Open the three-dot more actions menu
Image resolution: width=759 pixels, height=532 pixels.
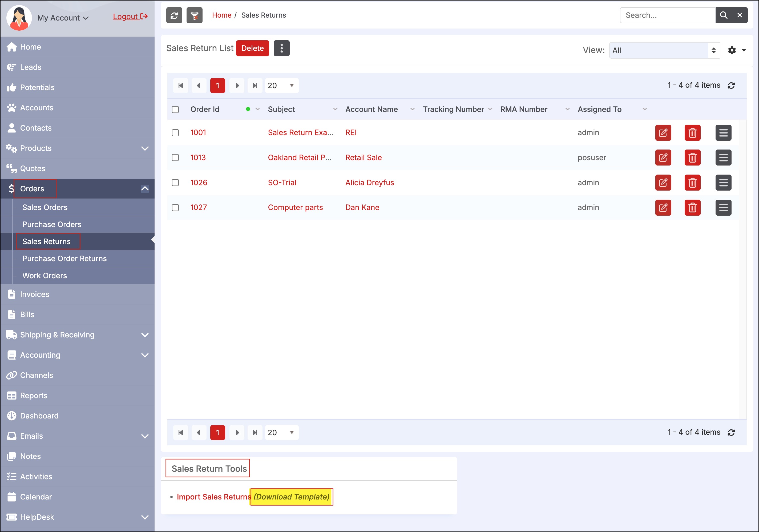point(281,48)
